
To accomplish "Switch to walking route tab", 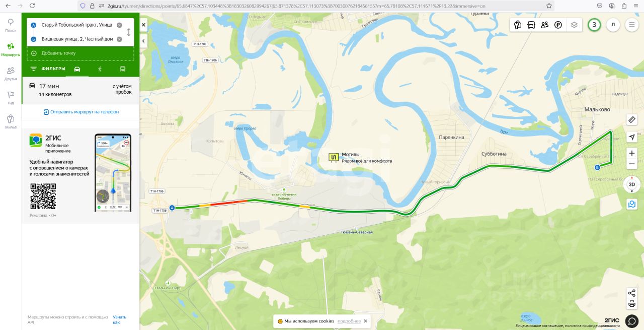I will pos(100,69).
